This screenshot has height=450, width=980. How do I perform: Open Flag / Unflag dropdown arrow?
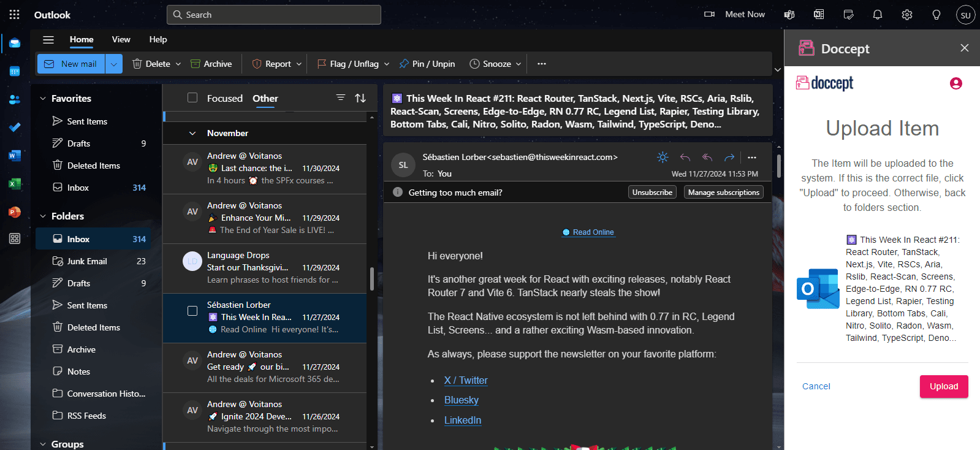pyautogui.click(x=387, y=64)
